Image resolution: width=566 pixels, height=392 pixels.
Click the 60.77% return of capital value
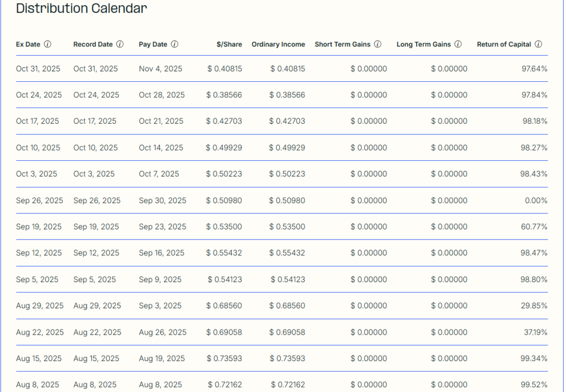[x=534, y=227]
